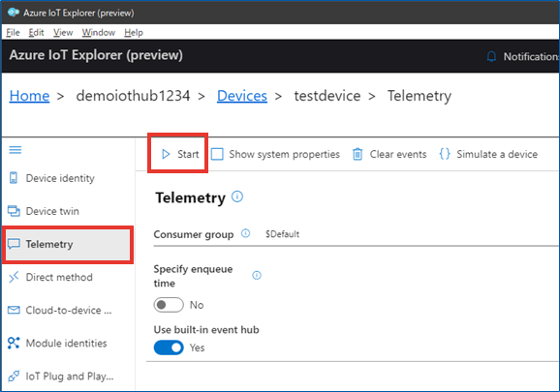
Task: Click the Clear events trash icon
Action: [x=358, y=154]
